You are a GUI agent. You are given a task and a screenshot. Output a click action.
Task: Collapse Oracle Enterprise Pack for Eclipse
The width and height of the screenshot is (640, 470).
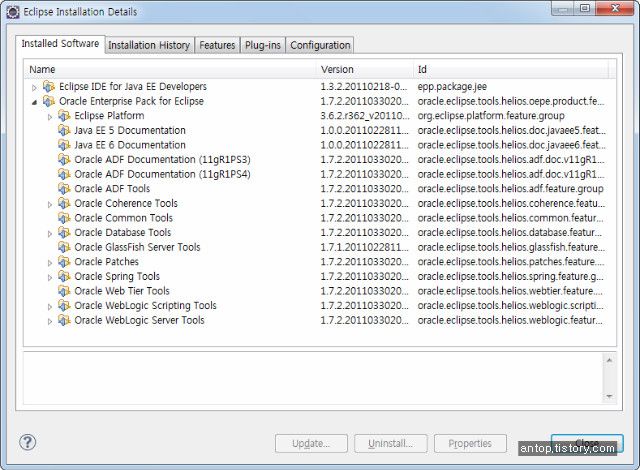[x=34, y=102]
